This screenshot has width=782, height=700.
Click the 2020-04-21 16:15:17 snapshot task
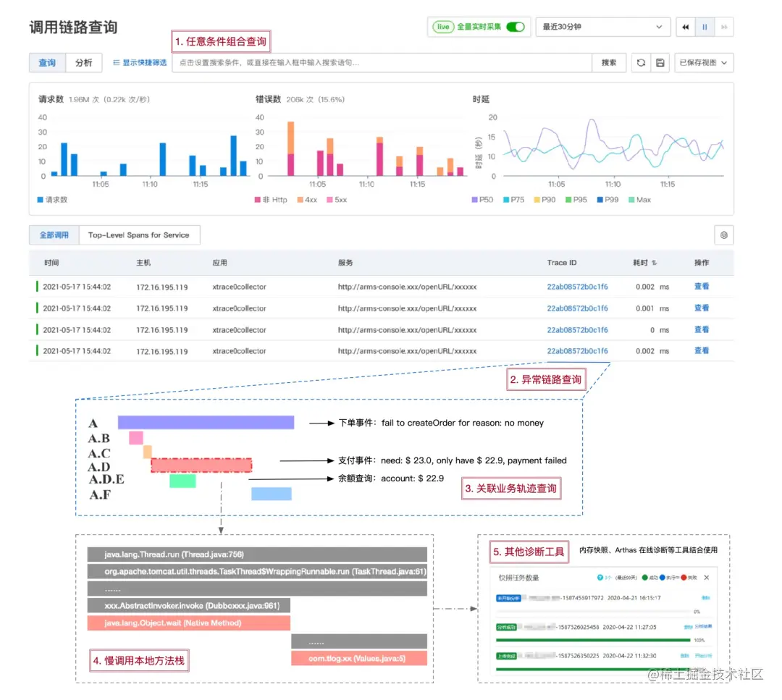point(603,598)
